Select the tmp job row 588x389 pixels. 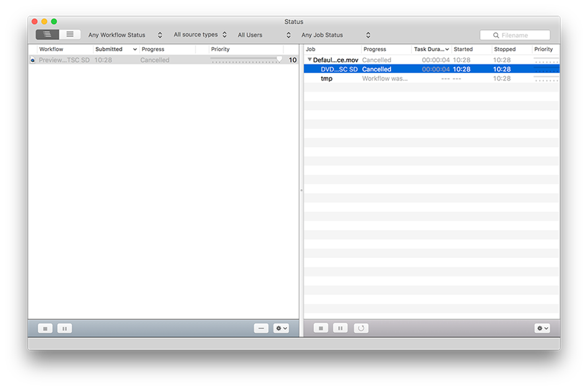pos(327,79)
